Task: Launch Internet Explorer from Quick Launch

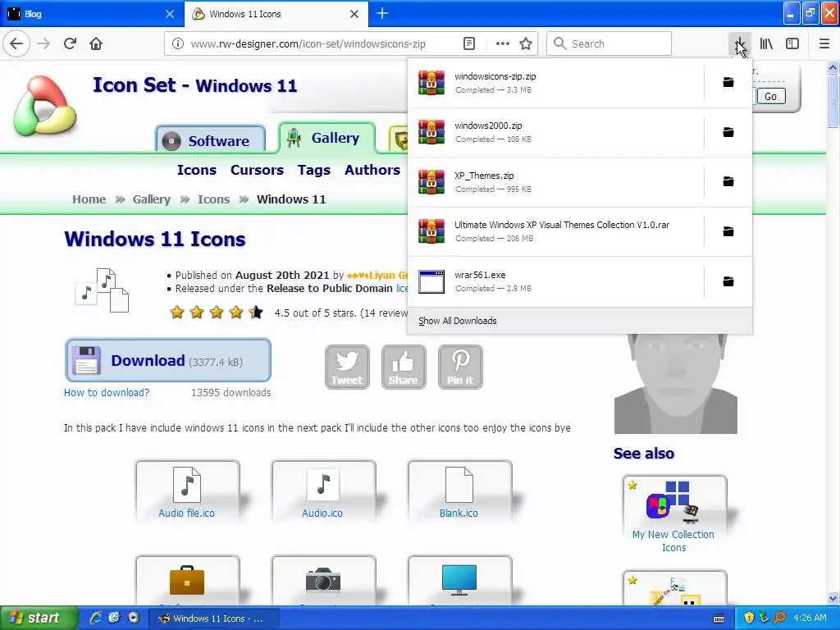Action: 96,618
